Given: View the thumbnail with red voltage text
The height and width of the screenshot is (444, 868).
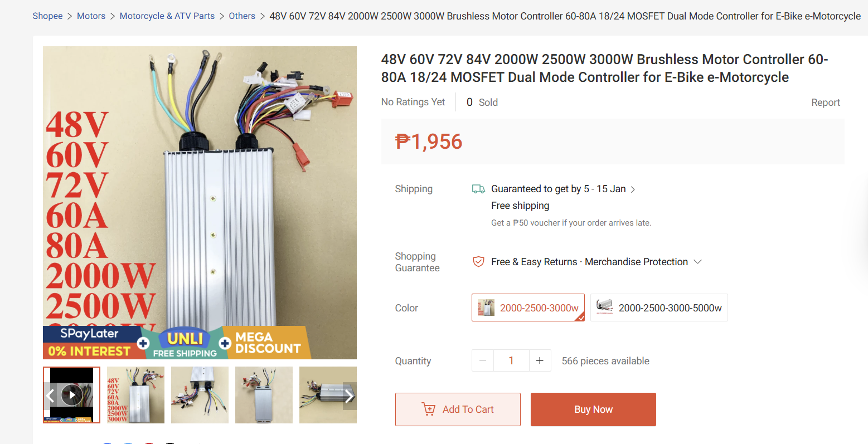Looking at the screenshot, I should tap(135, 395).
